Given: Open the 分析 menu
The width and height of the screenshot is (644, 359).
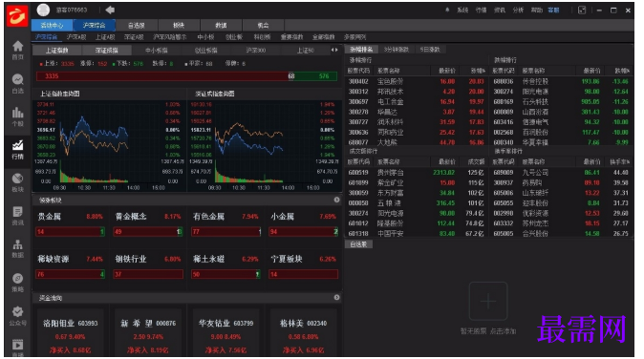Looking at the screenshot, I should 518,11.
